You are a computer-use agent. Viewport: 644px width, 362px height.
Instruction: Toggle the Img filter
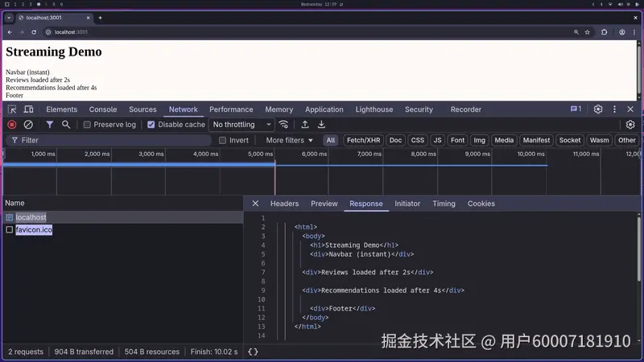(x=479, y=140)
